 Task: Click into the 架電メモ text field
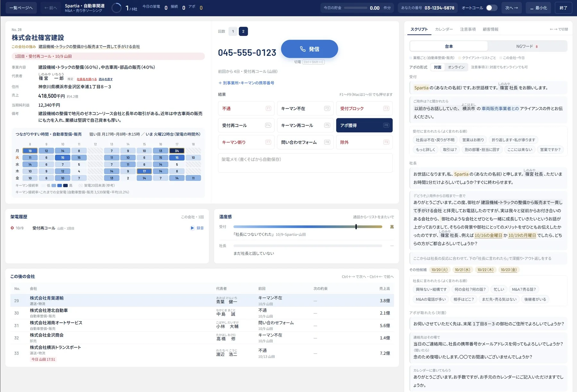[x=305, y=163]
